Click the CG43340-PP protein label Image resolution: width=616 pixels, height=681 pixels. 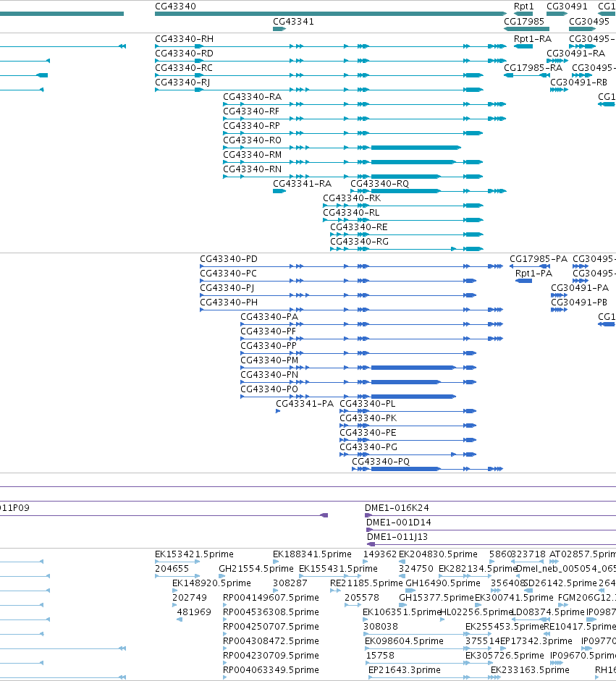click(269, 346)
